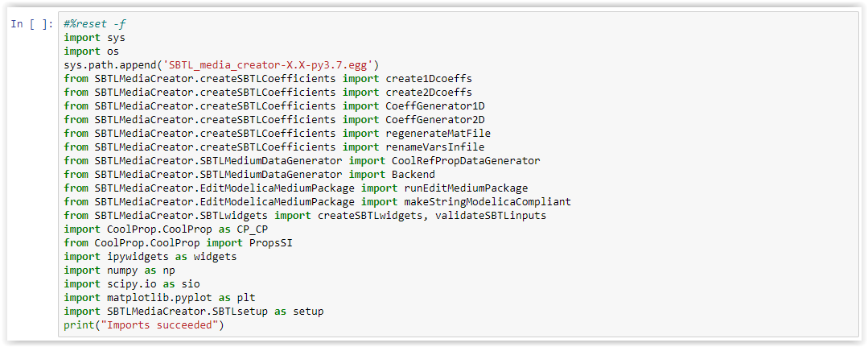Click 'import matplotlib.pyplot as plt' line
The height and width of the screenshot is (347, 868).
tap(159, 298)
